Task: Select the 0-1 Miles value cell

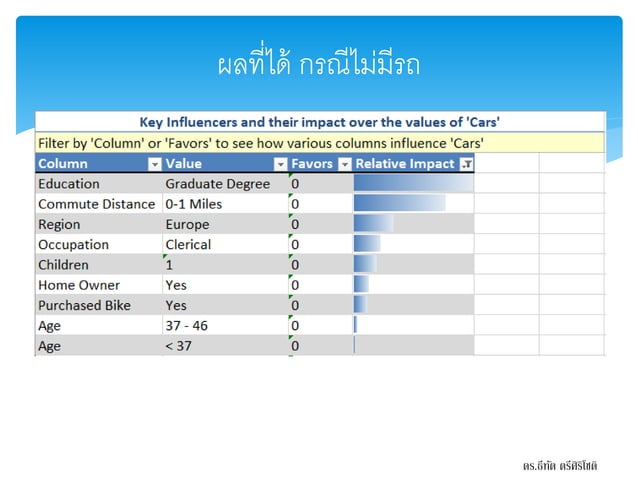Action: [x=225, y=204]
